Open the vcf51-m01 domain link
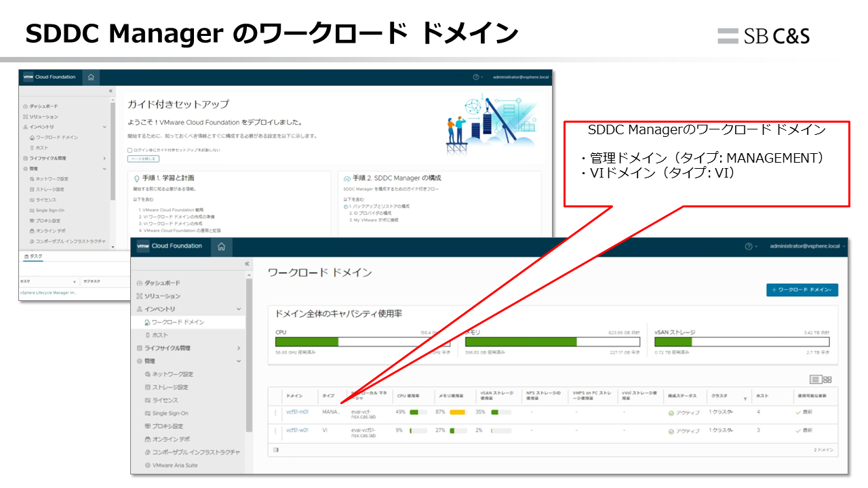Screen dimensions: 868x488 point(297,412)
